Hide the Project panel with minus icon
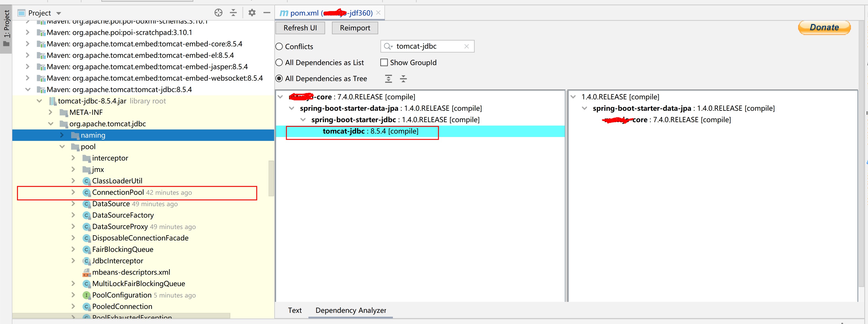This screenshot has width=868, height=324. (266, 13)
